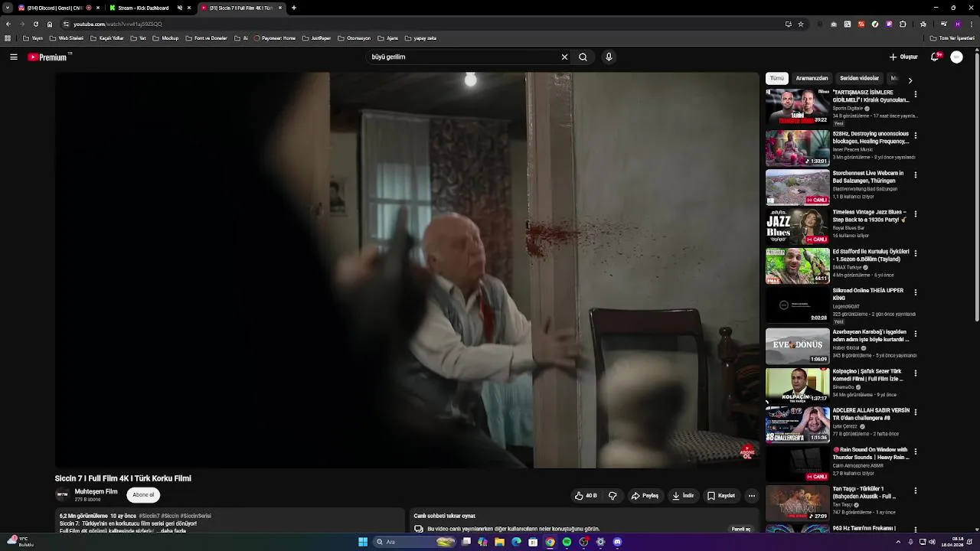Reload the page with refresh icon
Image resolution: width=980 pixels, height=551 pixels.
tap(36, 24)
